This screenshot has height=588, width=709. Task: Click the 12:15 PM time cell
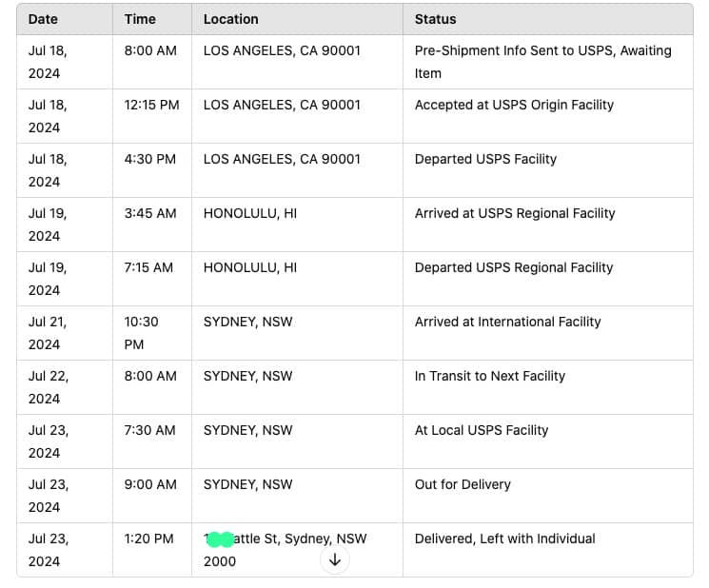151,105
